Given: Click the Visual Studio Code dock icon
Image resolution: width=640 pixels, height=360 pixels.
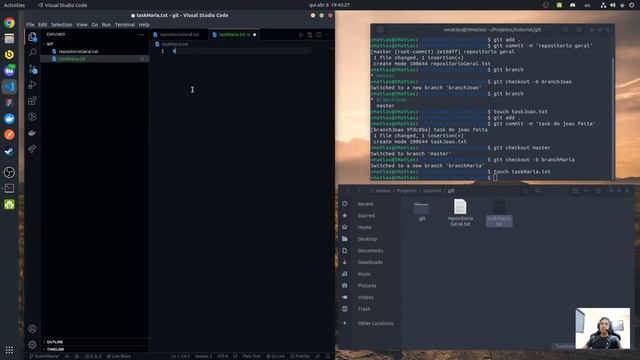Looking at the screenshot, I should tap(9, 87).
